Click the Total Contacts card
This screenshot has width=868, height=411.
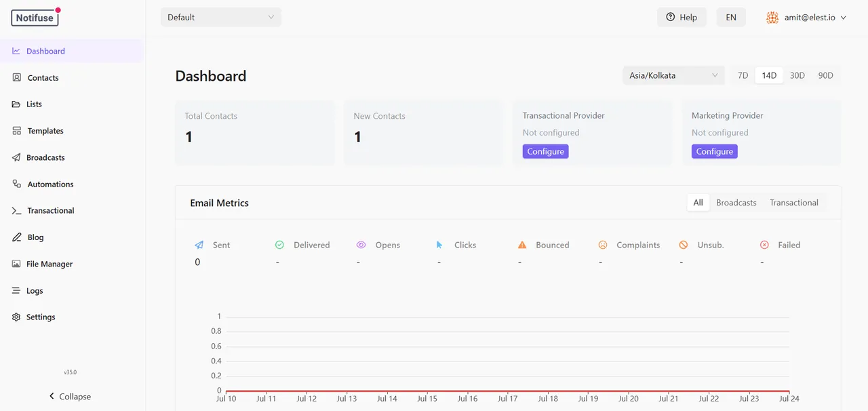tap(255, 133)
